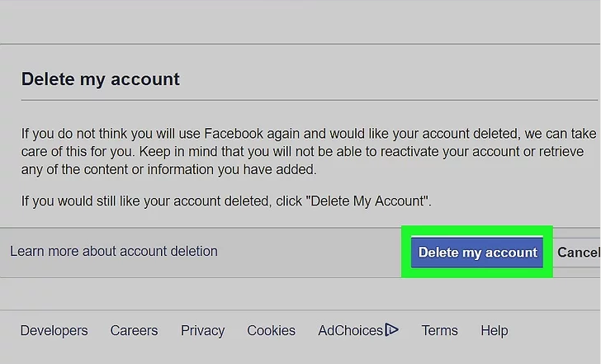This screenshot has height=364, width=601.
Task: Open the Developers footer link
Action: (x=54, y=330)
